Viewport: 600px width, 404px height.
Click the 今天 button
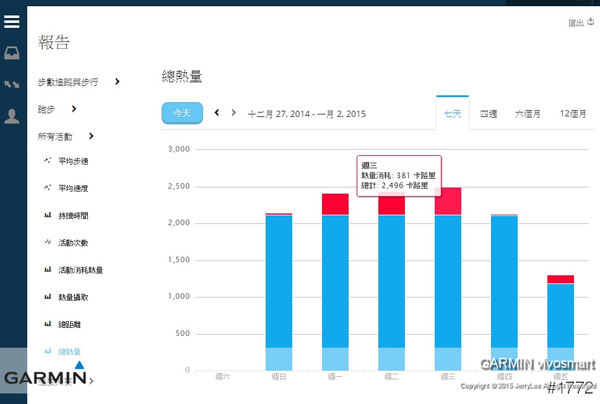pos(182,113)
